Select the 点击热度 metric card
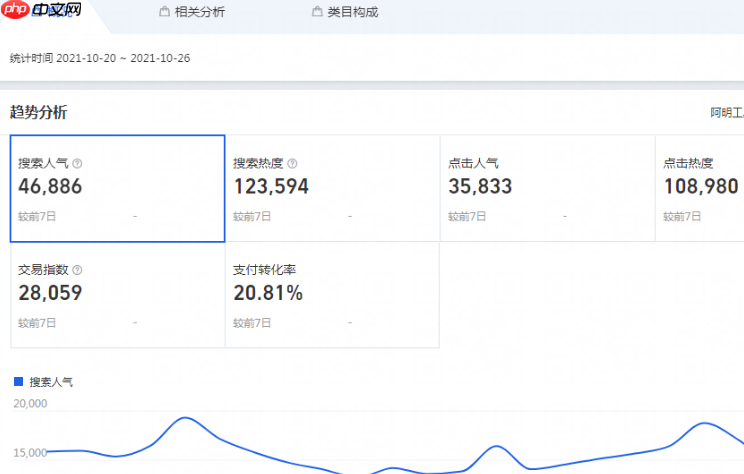 (x=699, y=188)
